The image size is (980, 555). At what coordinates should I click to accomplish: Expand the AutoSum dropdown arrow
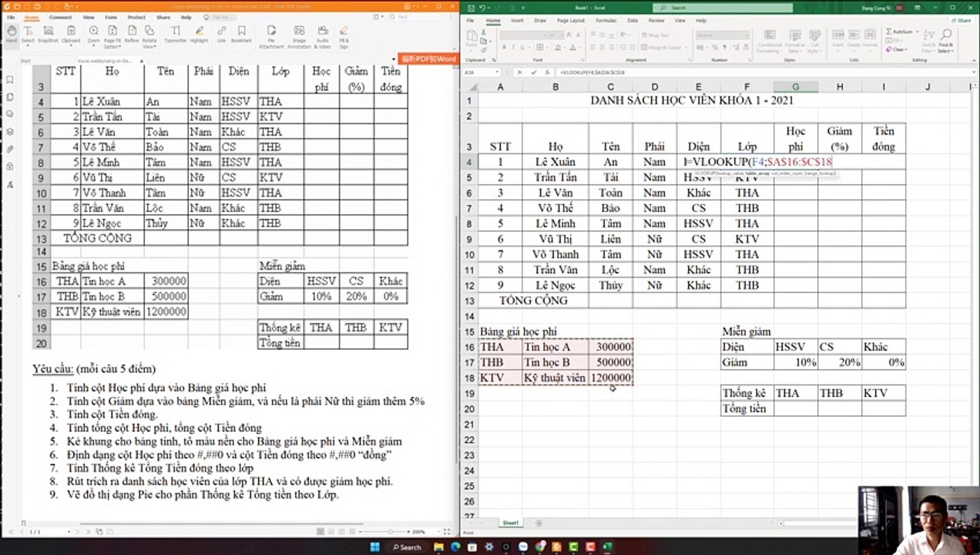(917, 32)
